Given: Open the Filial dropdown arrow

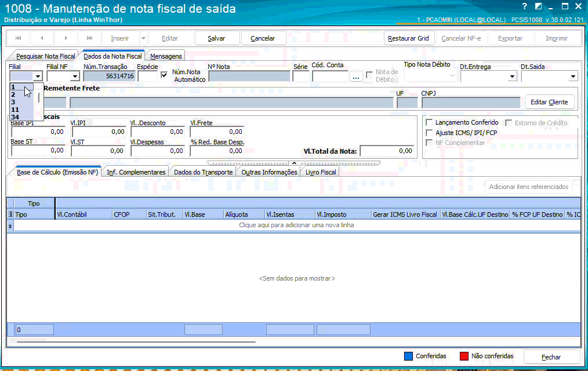Looking at the screenshot, I should tap(38, 77).
